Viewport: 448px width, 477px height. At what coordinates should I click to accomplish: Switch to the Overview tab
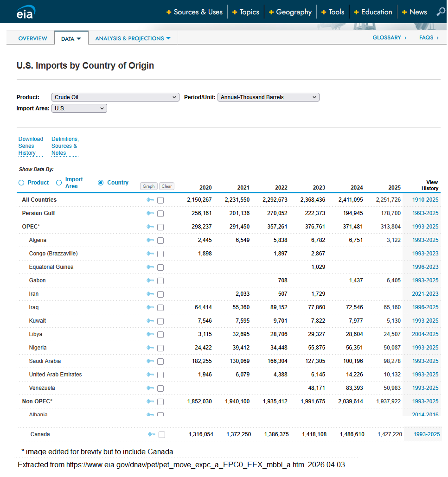pyautogui.click(x=32, y=38)
